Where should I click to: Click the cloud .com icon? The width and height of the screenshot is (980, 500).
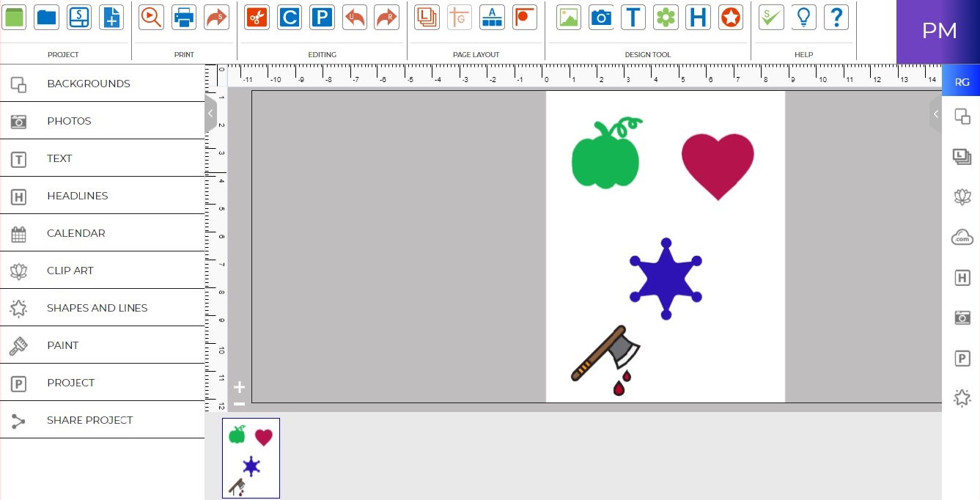pos(962,237)
